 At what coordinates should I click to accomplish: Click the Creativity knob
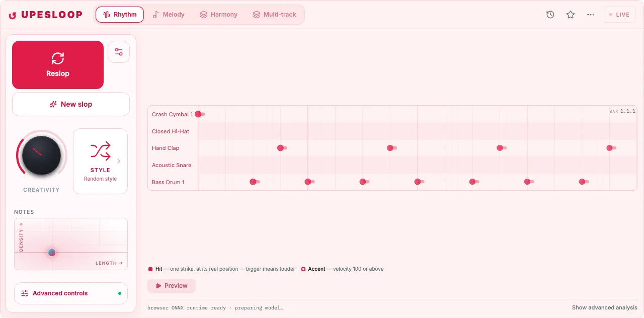(42, 155)
